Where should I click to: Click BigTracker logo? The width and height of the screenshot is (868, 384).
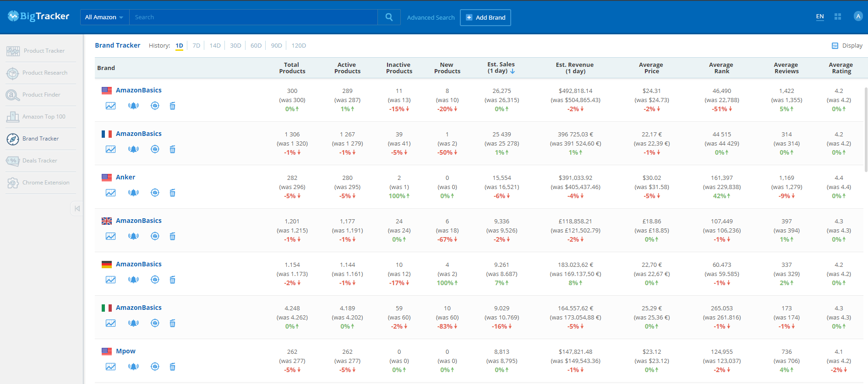38,16
